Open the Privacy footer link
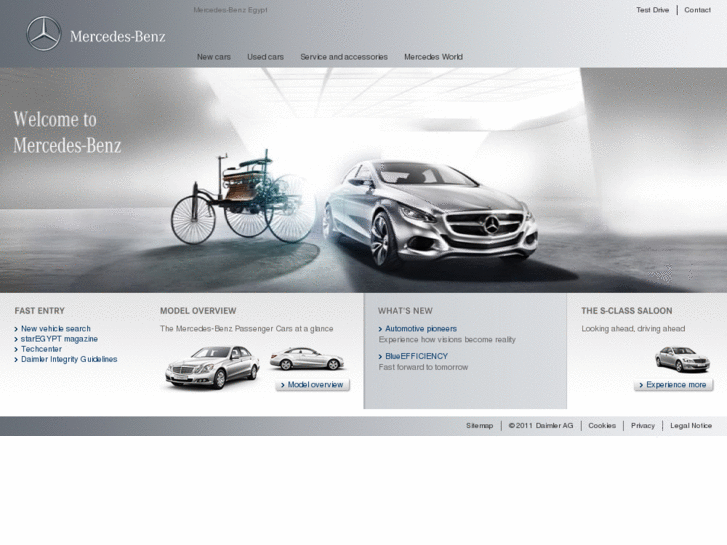The height and width of the screenshot is (545, 727). [643, 425]
